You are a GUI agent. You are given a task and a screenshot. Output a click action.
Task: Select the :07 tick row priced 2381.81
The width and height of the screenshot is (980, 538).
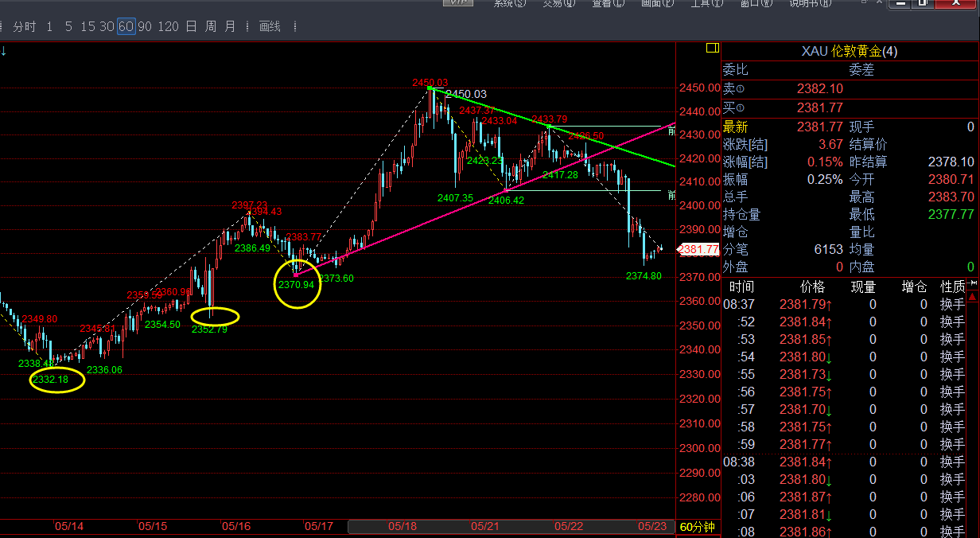point(843,514)
